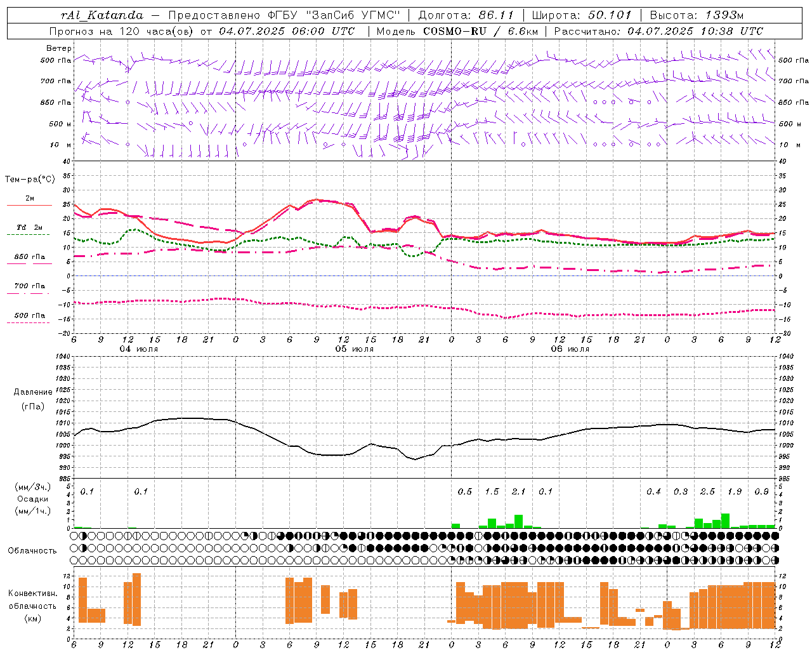Select the date label 05 июля
Image resolution: width=812 pixels, height=650 pixels.
click(355, 349)
